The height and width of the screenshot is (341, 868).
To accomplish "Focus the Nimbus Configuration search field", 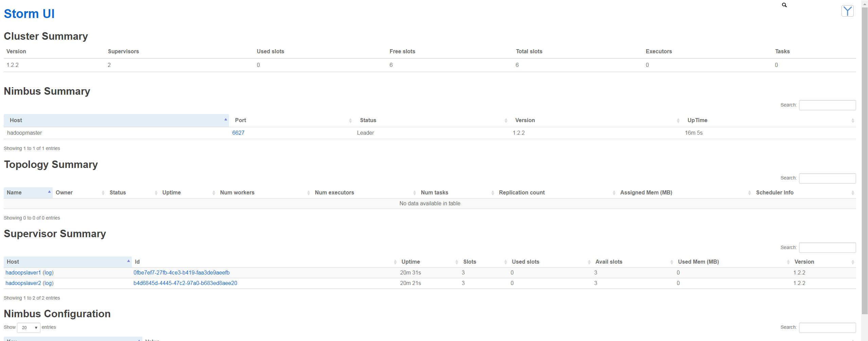I will (x=827, y=328).
